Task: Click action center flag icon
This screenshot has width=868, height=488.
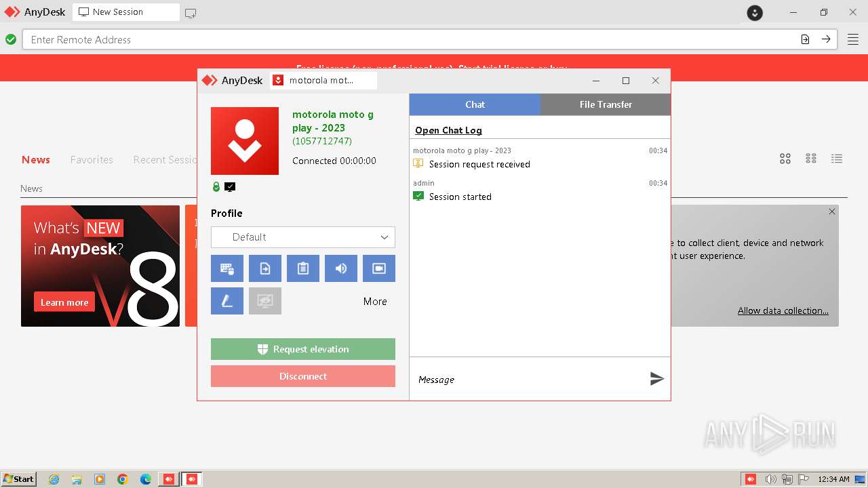Action: pos(804,479)
